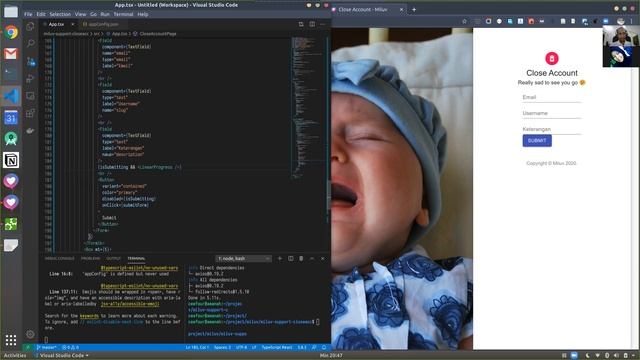This screenshot has height=360, width=640.
Task: Click CloseAccountPage in the breadcrumb
Action: (158, 34)
